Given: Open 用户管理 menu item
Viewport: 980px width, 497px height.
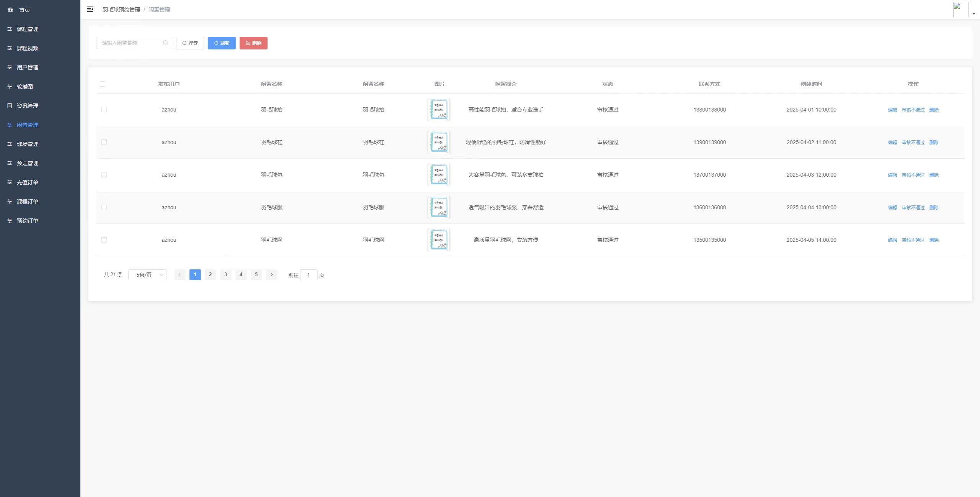Looking at the screenshot, I should pyautogui.click(x=40, y=67).
